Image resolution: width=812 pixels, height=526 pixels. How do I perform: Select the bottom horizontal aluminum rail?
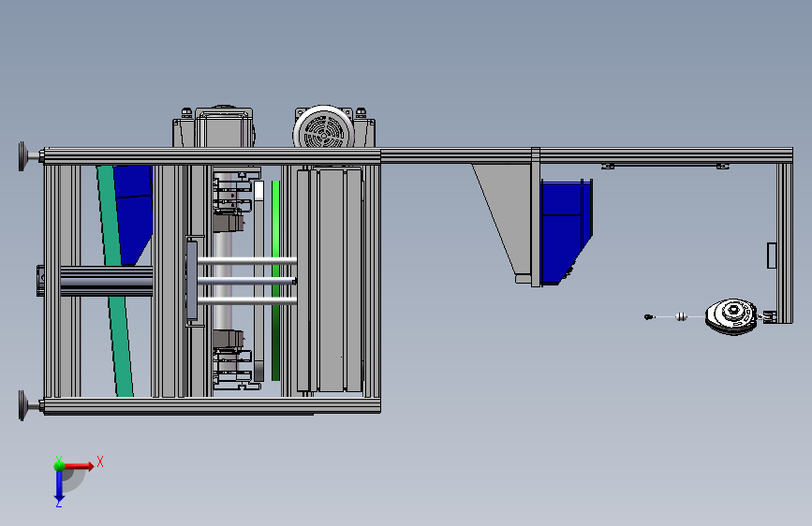[213, 405]
